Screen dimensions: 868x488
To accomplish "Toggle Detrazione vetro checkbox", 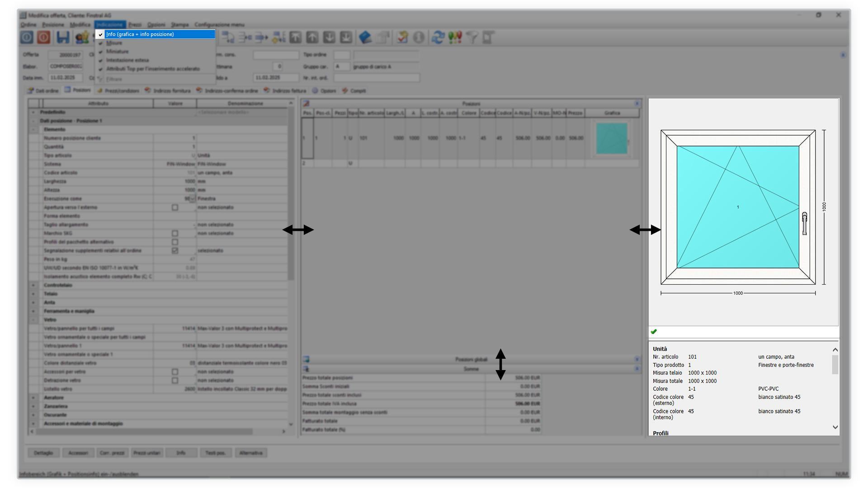I will tap(175, 380).
